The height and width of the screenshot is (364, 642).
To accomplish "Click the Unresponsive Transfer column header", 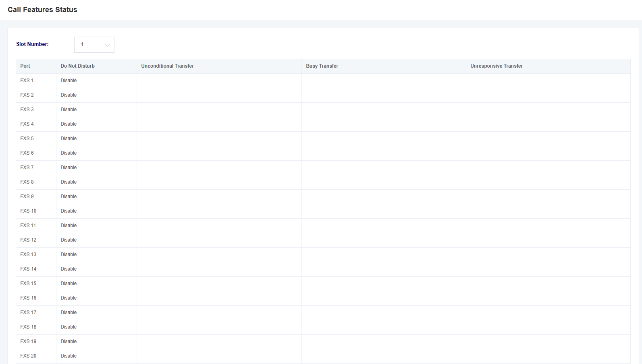I will coord(548,66).
